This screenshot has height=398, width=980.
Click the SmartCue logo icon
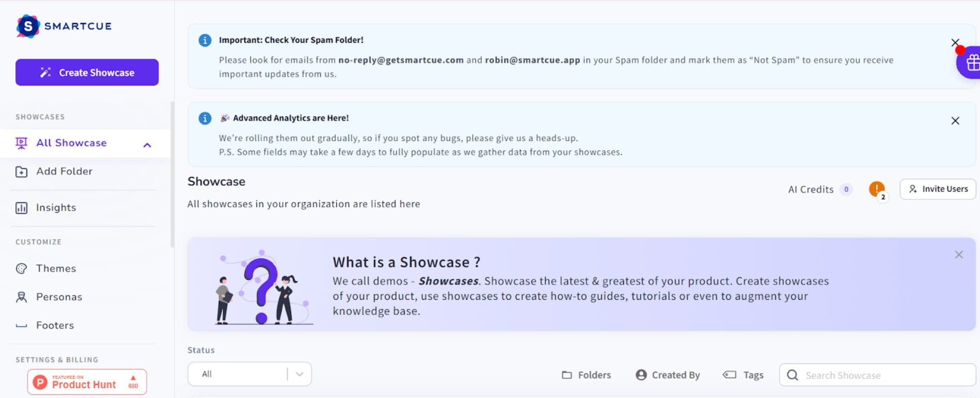[x=28, y=26]
